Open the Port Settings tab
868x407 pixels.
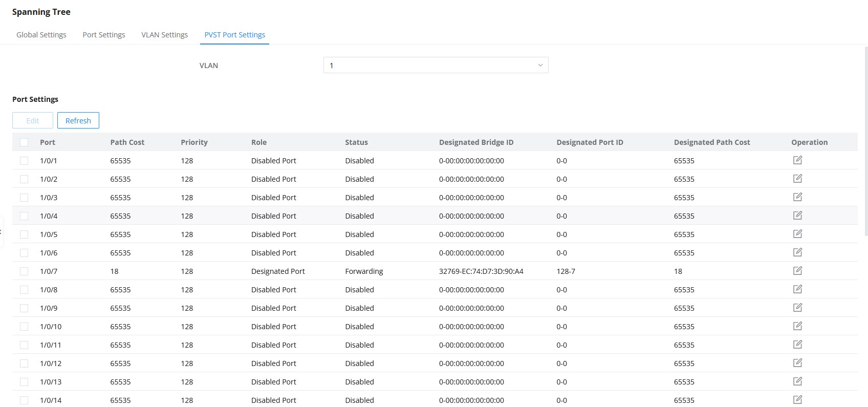104,35
